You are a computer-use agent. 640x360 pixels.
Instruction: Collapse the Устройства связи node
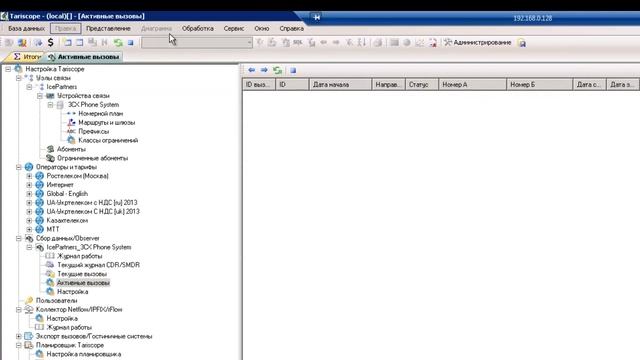click(40, 96)
